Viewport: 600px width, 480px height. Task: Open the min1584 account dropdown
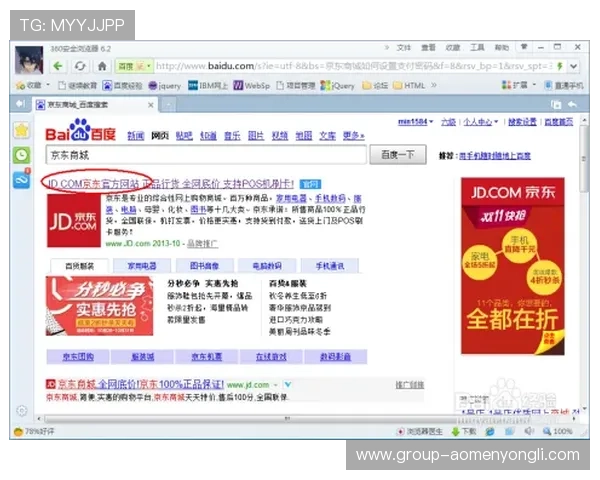pos(416,122)
